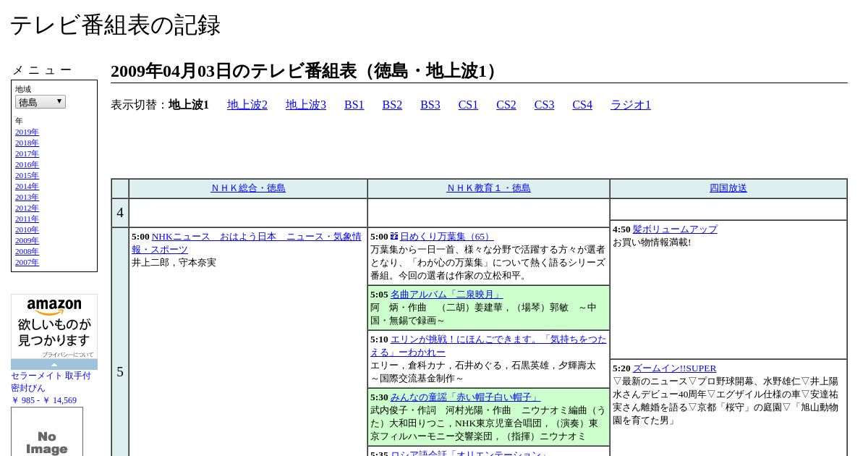Open ズームイン!!SUPER program link
Screen dimensions: 868x456
tap(675, 368)
